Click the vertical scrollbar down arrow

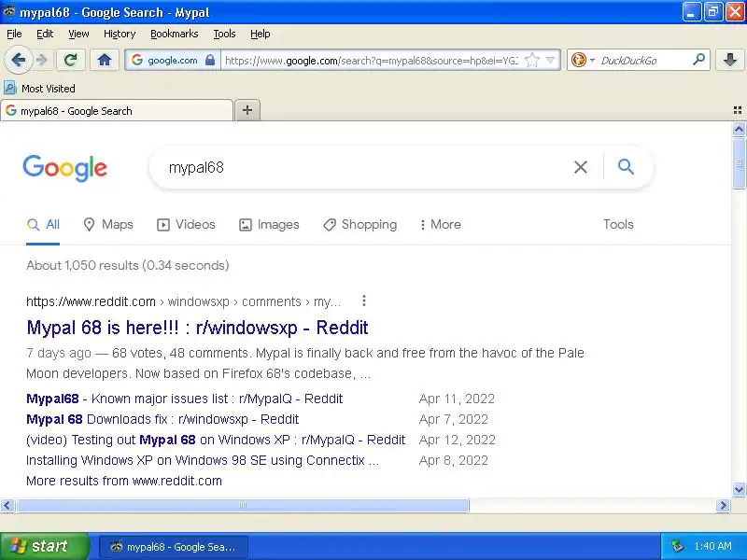(739, 489)
